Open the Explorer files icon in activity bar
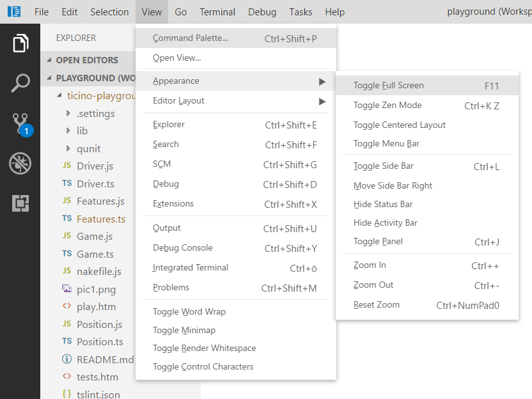Screen dimensions: 532x399 coord(20,43)
